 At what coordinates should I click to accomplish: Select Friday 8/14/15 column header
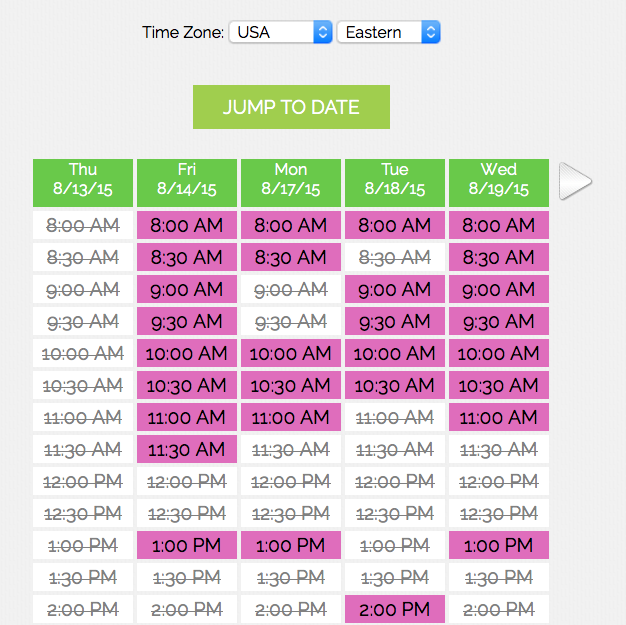pos(187,179)
